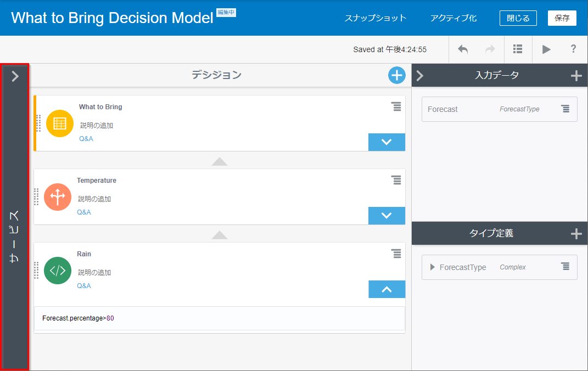This screenshot has height=371, width=588.
Task: Click the Rain decision expression icon
Action: [x=58, y=271]
